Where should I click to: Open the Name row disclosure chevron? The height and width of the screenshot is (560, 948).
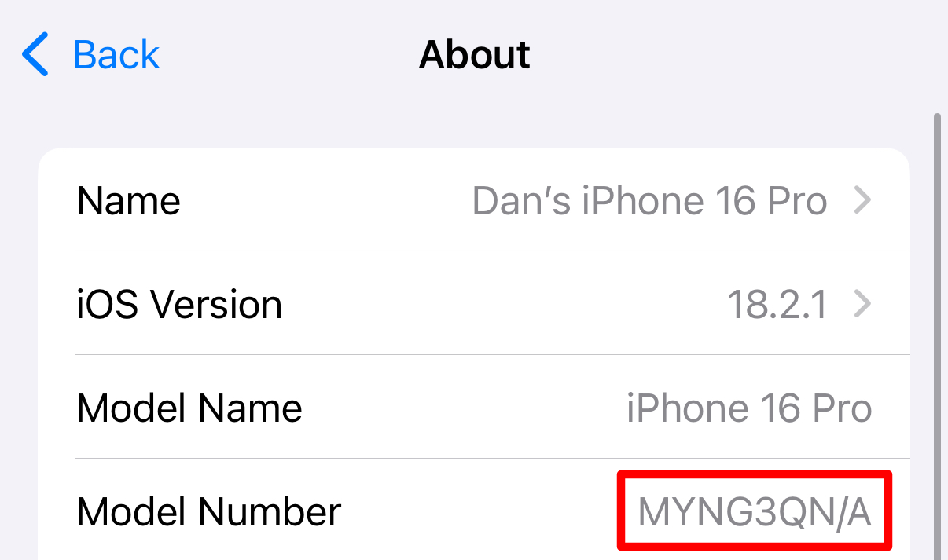tap(862, 202)
